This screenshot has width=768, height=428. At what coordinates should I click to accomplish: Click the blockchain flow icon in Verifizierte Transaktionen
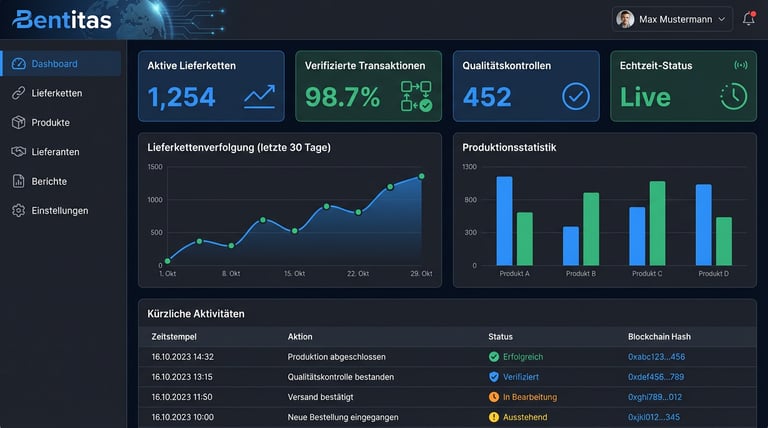tap(416, 96)
